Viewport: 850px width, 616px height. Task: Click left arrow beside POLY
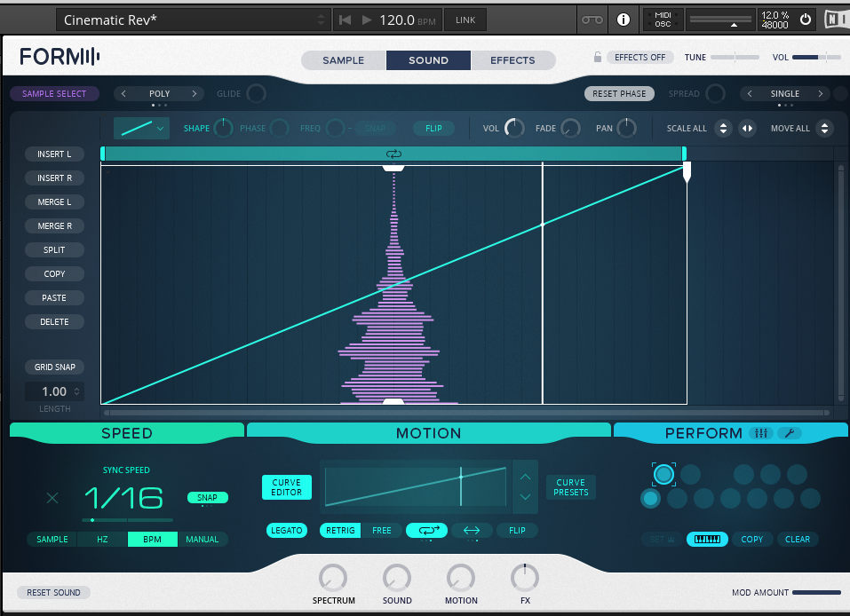123,94
